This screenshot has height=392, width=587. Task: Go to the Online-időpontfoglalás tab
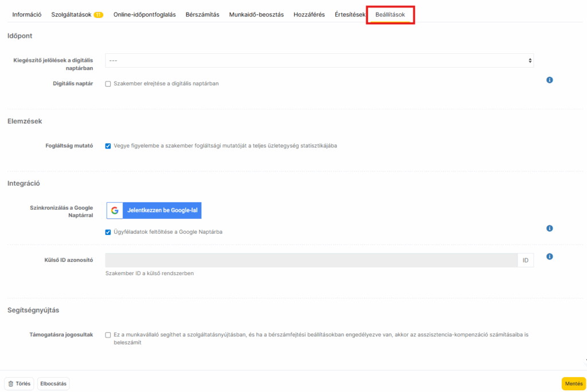[x=144, y=14]
